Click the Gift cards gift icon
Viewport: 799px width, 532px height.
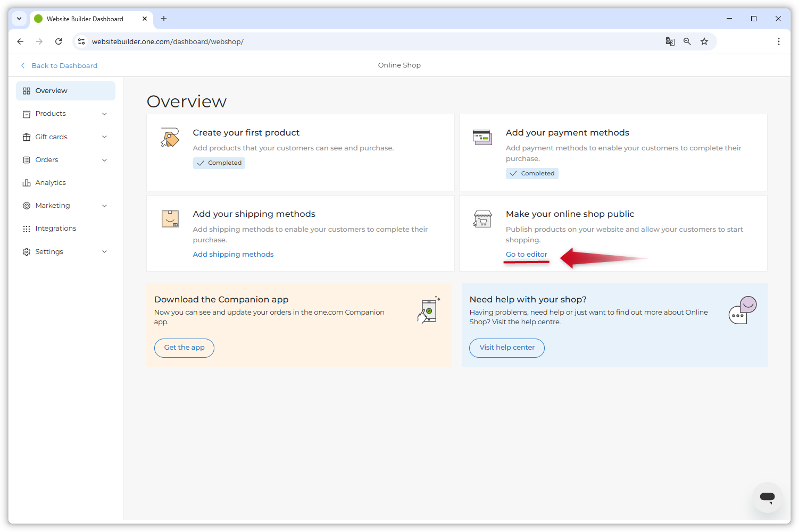coord(27,137)
